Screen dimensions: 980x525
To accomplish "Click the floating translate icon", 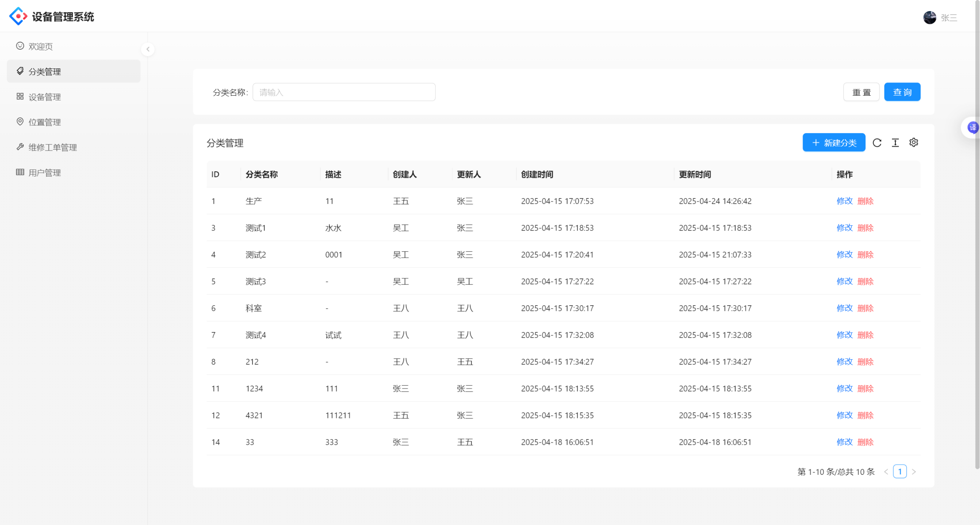I will [x=972, y=128].
